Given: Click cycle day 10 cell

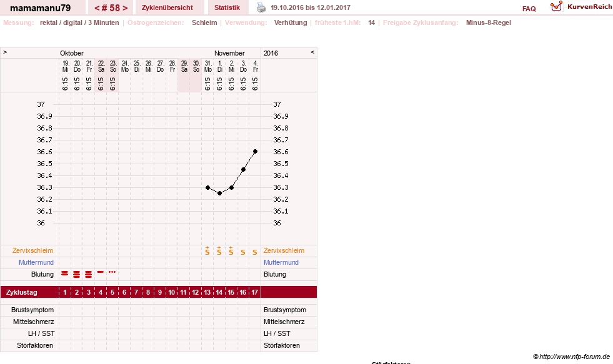Looking at the screenshot, I should (x=172, y=292).
